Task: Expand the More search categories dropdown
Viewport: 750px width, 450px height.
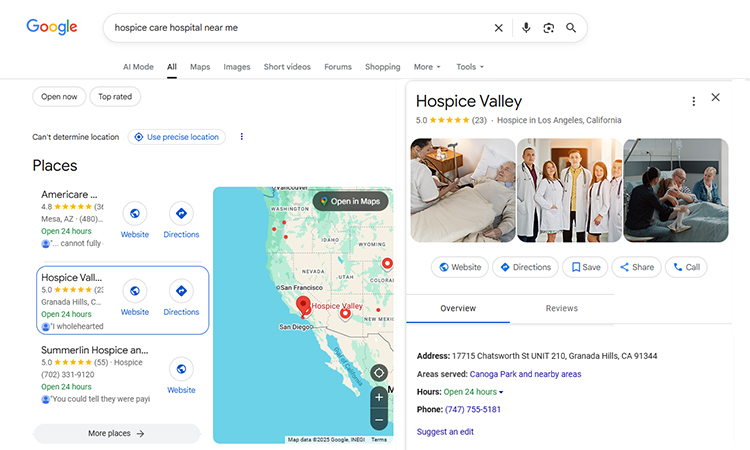Action: 427,67
